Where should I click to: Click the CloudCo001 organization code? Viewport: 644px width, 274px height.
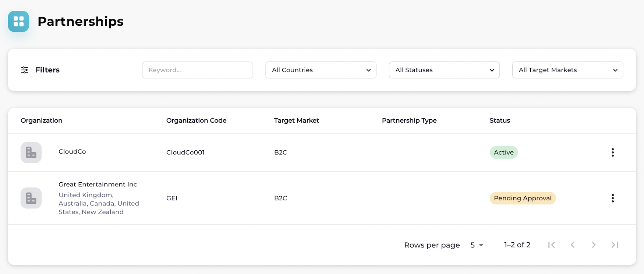185,152
